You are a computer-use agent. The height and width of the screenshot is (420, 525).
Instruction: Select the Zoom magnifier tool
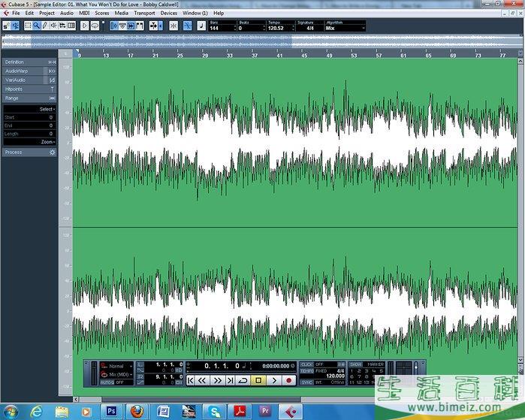coord(37,26)
